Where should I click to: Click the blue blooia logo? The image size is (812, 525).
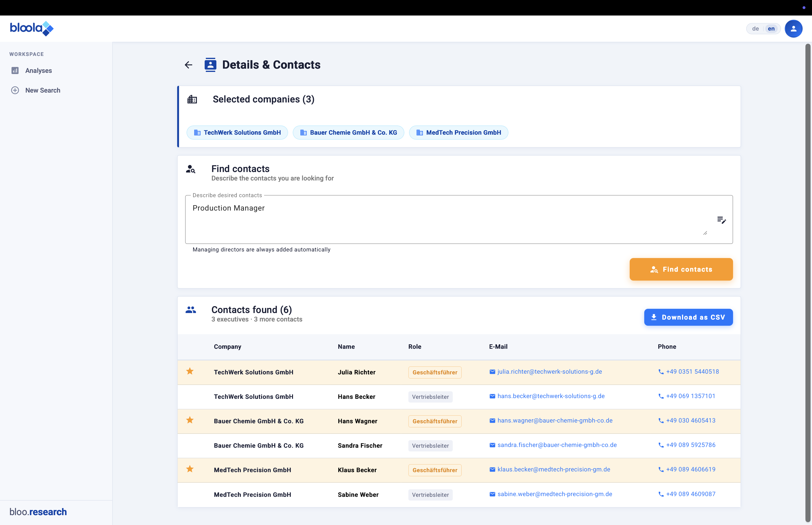click(x=32, y=28)
